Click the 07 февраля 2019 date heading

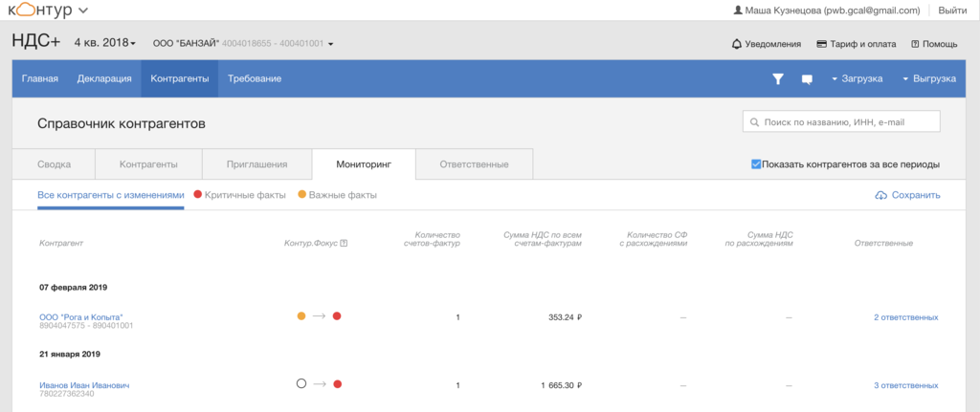tap(73, 288)
